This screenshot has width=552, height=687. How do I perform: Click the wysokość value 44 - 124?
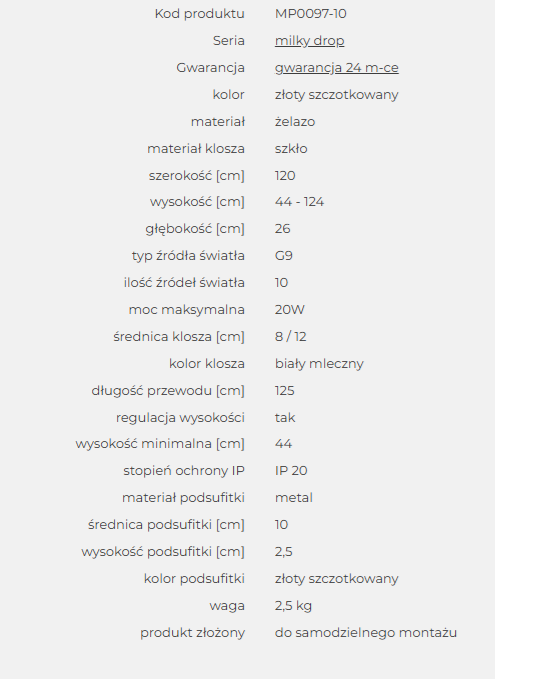pyautogui.click(x=299, y=202)
